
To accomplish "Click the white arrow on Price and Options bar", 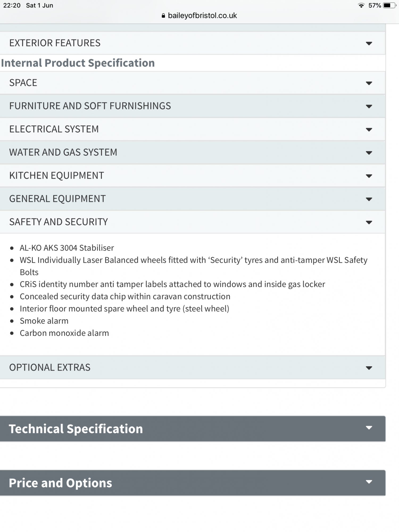I will click(369, 482).
